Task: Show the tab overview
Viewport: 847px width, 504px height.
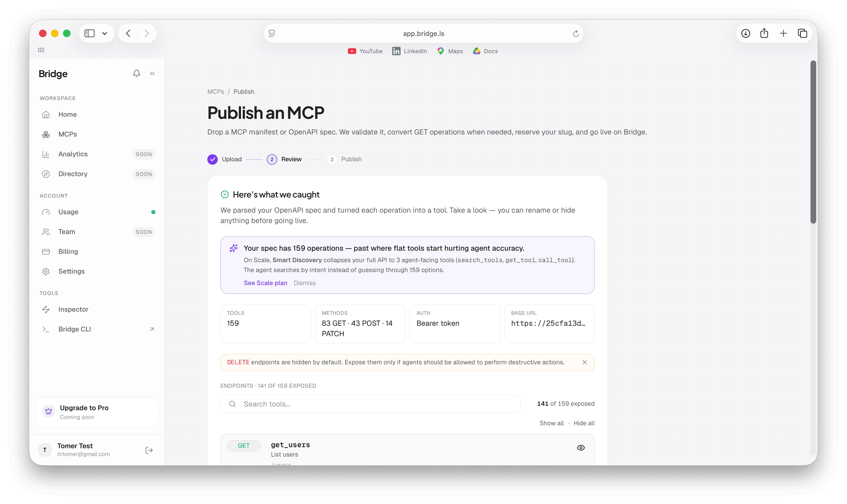Action: [802, 33]
